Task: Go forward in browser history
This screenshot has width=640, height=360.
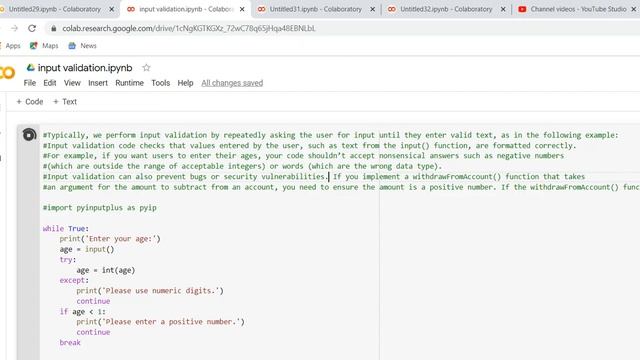Action: 14,28
